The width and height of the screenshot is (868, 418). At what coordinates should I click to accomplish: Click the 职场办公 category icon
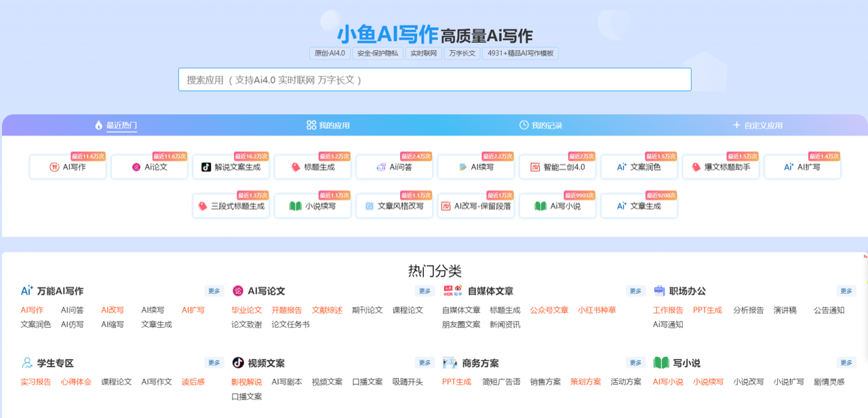pyautogui.click(x=659, y=290)
